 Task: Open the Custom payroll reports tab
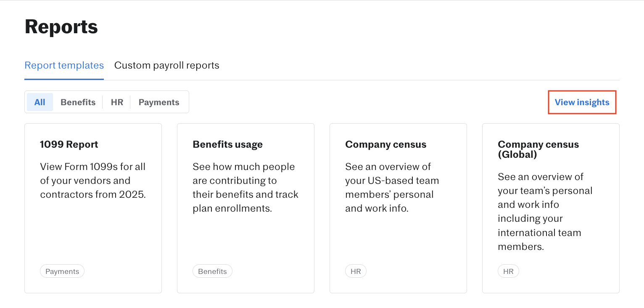[x=166, y=66]
